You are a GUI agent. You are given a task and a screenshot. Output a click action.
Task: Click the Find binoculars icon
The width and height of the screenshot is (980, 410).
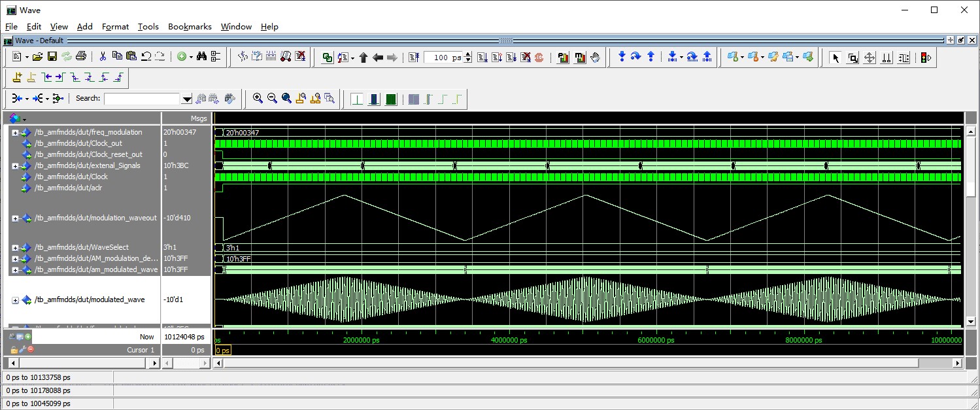[x=201, y=57]
